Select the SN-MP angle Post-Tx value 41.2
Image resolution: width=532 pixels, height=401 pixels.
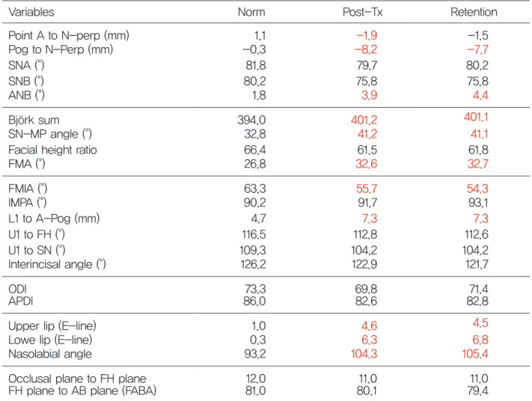(x=367, y=134)
